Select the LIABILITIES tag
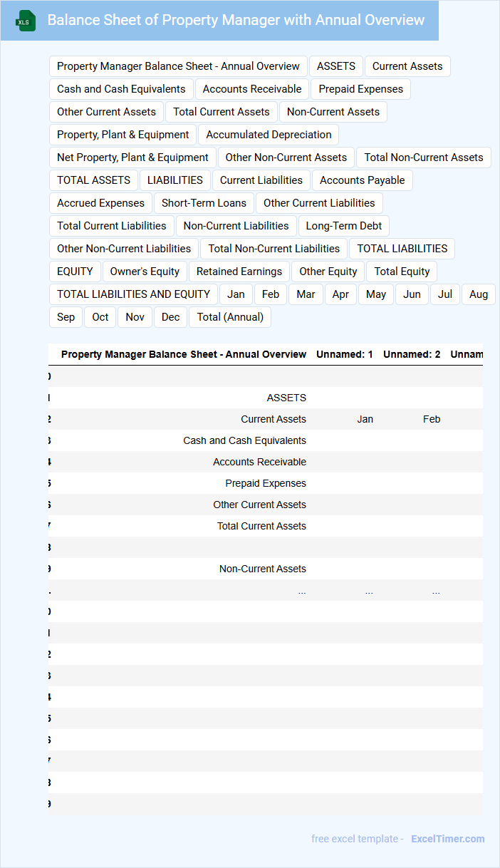Viewport: 500px width, 868px height. coord(175,180)
